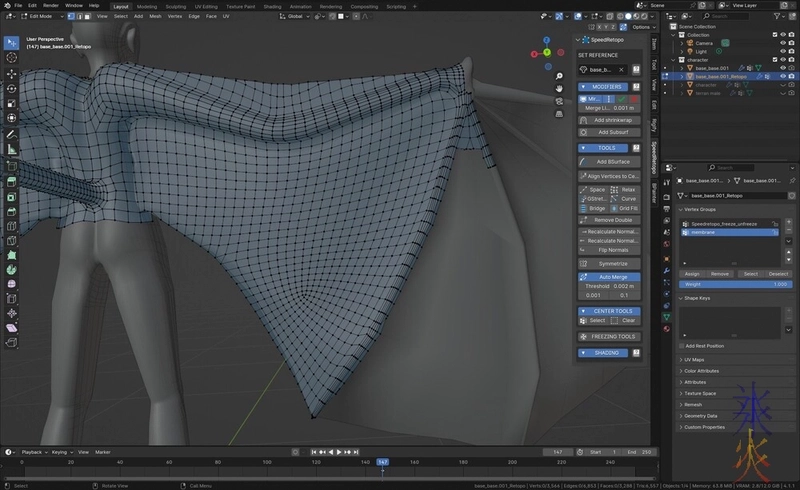Select the Move tool in the toolbar
The height and width of the screenshot is (490, 800).
pos(11,73)
